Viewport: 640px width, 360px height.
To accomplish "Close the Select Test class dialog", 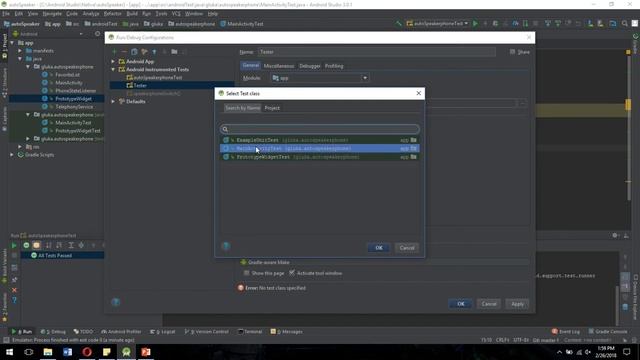I will [418, 93].
